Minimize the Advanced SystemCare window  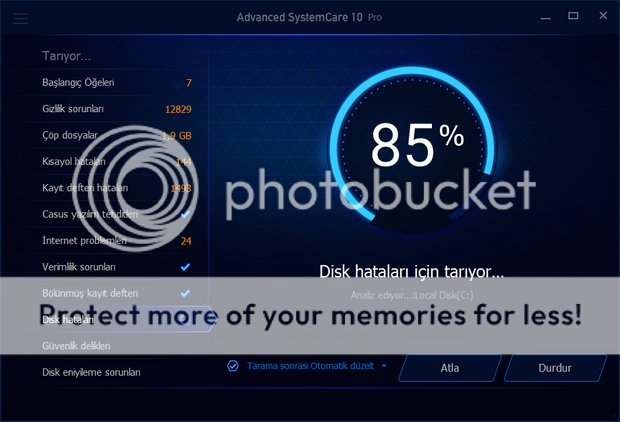pyautogui.click(x=546, y=17)
